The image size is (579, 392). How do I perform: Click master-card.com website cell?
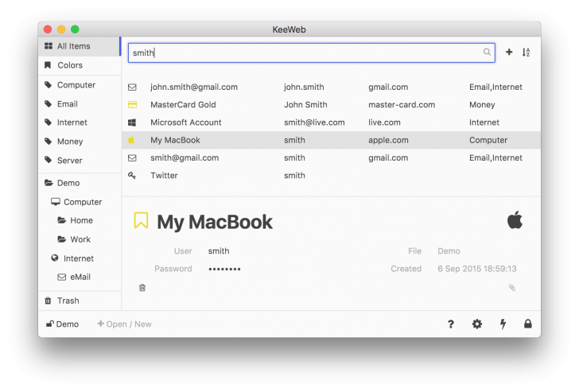[402, 105]
